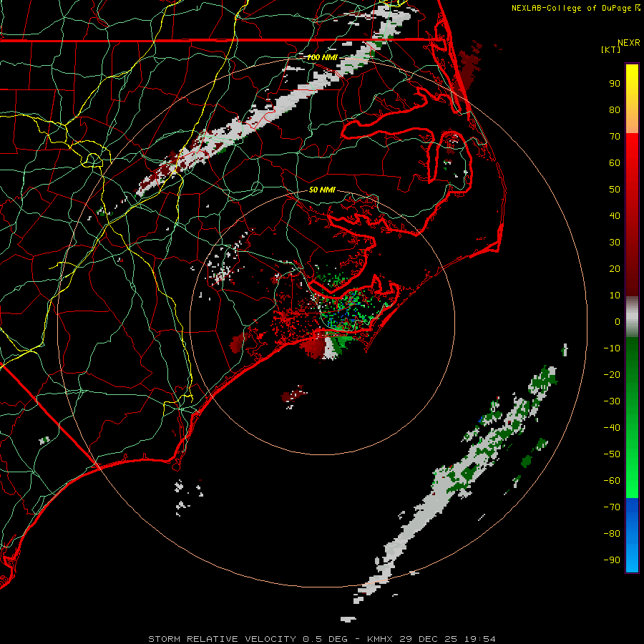This screenshot has width=644, height=644.
Task: Click the 60 value on the velocity scale
Action: coord(615,163)
